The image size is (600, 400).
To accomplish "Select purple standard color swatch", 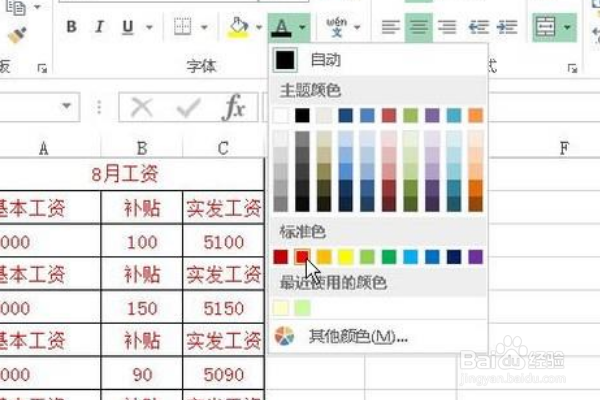I will click(x=476, y=257).
